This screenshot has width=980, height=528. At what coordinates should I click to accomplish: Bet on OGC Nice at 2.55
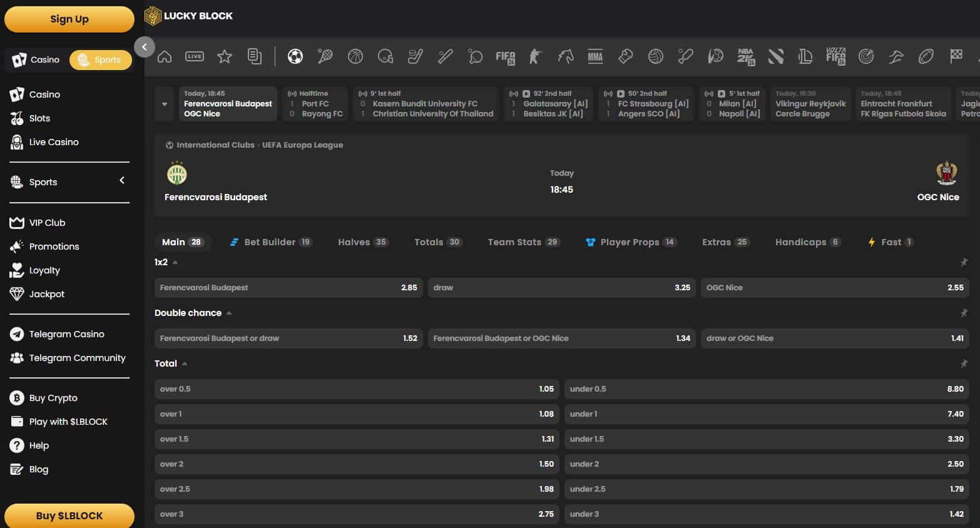pyautogui.click(x=835, y=288)
